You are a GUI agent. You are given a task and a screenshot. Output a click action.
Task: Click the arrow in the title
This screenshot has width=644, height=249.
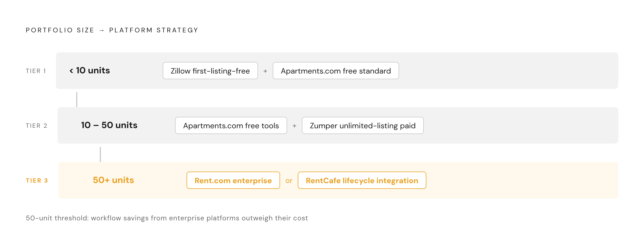101,31
